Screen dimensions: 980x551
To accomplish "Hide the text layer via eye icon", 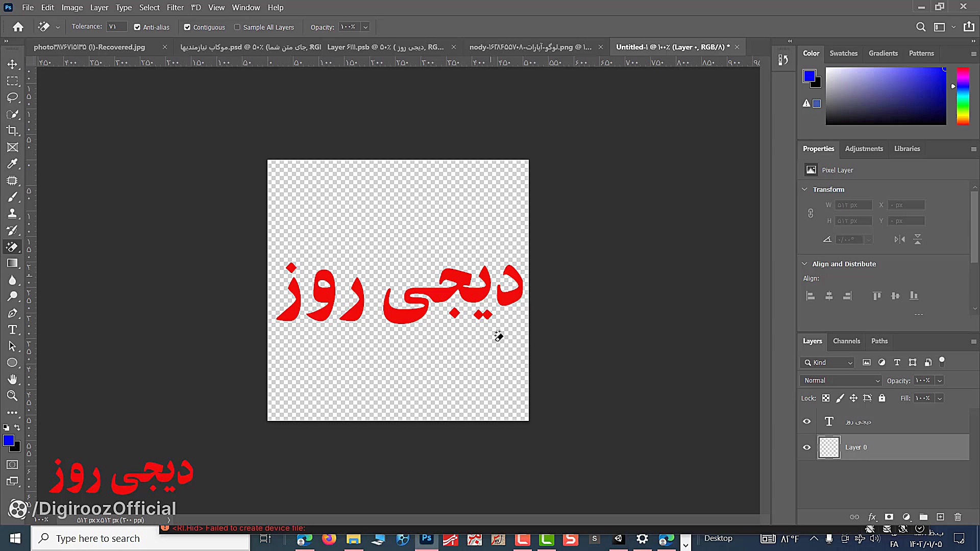I will [807, 421].
